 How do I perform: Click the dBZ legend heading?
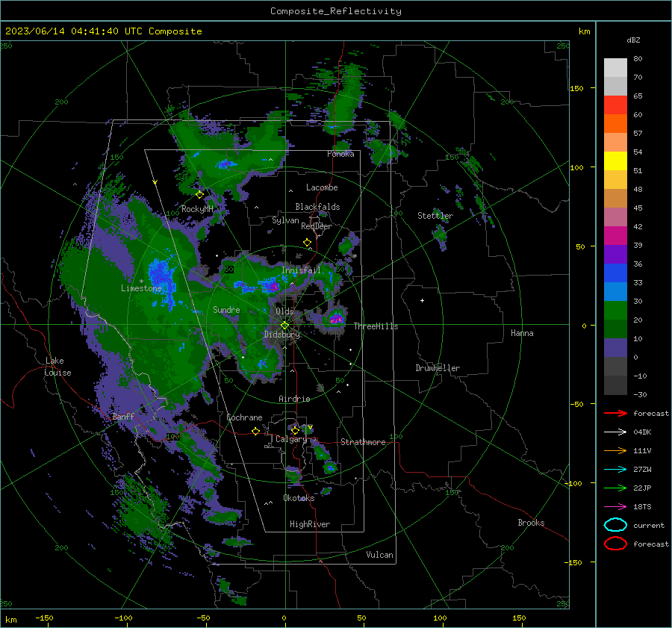click(633, 40)
